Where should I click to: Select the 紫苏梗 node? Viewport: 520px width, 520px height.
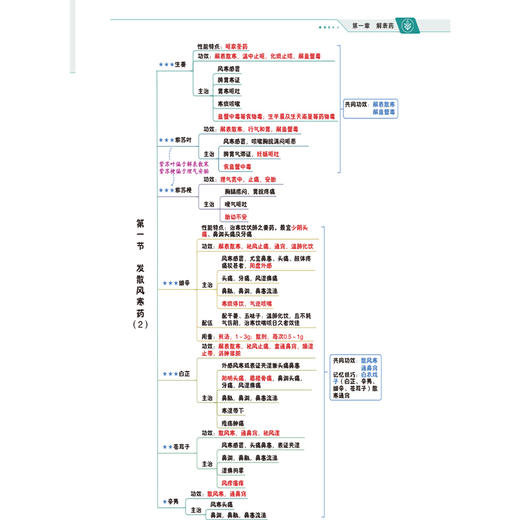183,190
